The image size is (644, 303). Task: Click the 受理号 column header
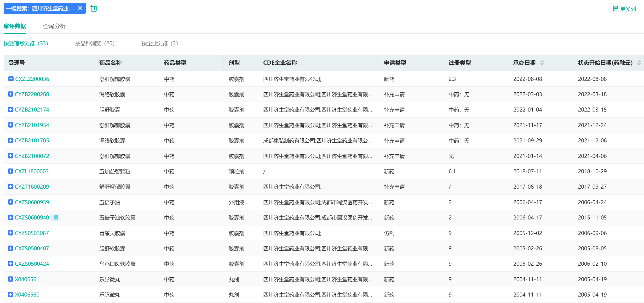pos(17,63)
